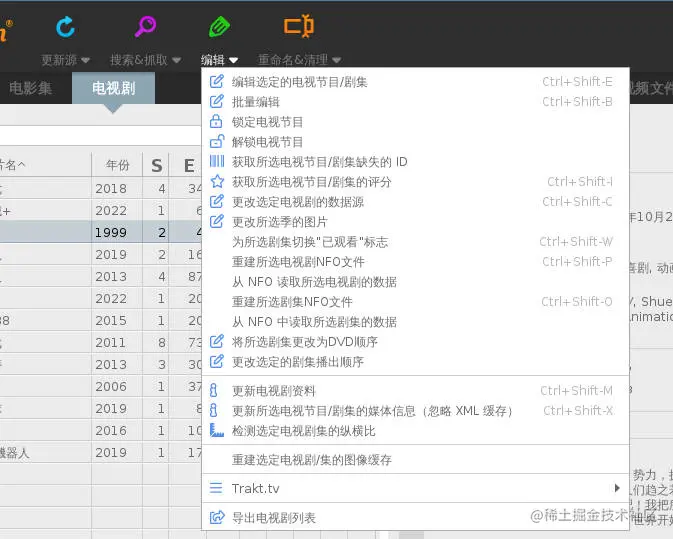
Task: Sort by the S seasons column header
Action: [x=156, y=165]
